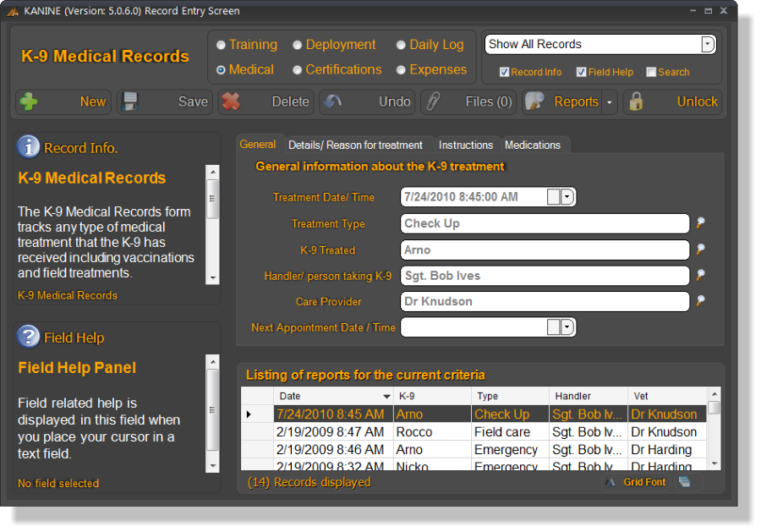This screenshot has height=532, width=761.
Task: Uncheck the Record Info checkbox
Action: [x=504, y=72]
